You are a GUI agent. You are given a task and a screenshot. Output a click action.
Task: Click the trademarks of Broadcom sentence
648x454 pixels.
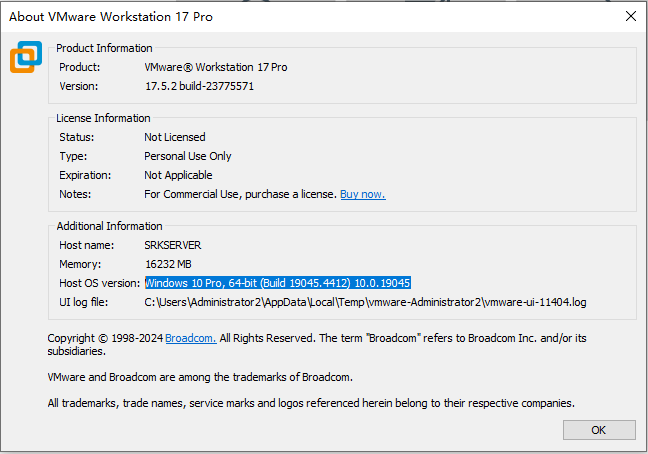(200, 377)
